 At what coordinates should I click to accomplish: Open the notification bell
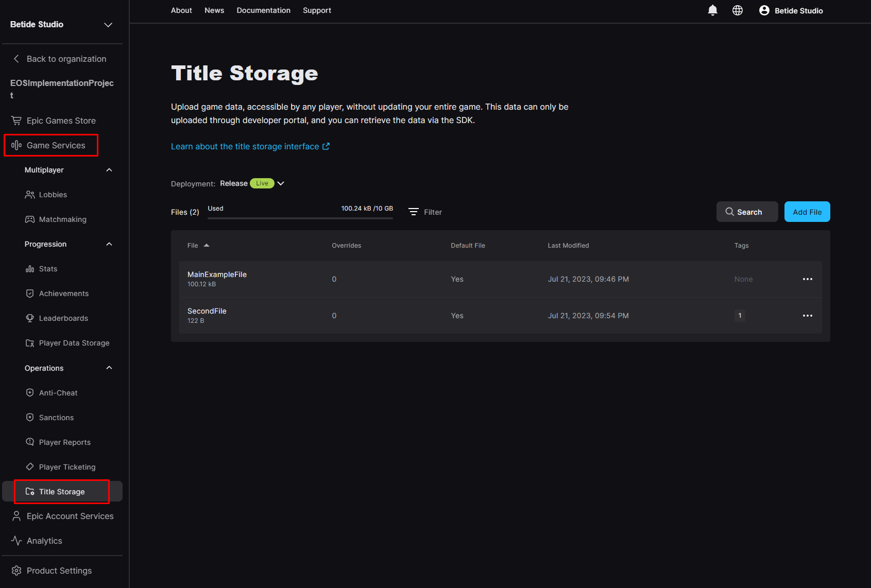click(712, 10)
